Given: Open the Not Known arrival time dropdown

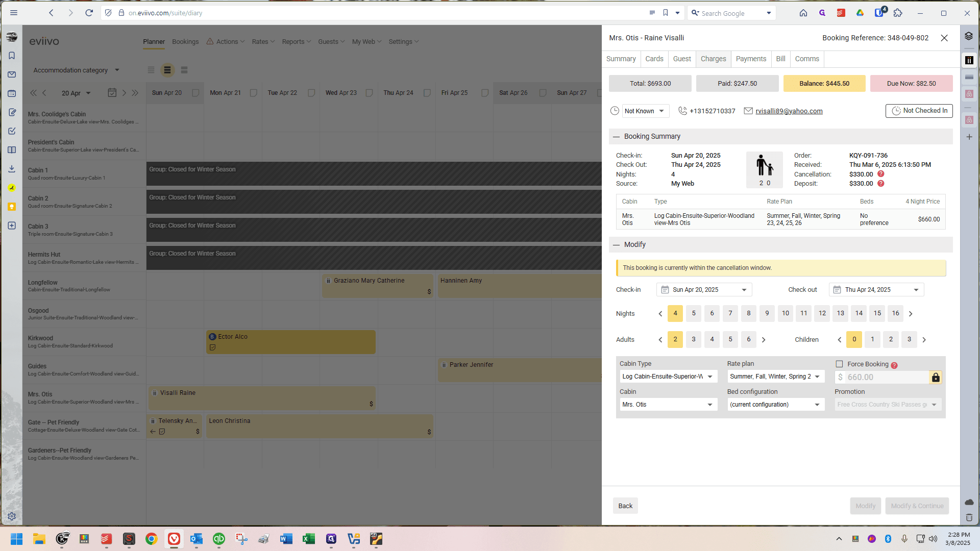Looking at the screenshot, I should 645,111.
